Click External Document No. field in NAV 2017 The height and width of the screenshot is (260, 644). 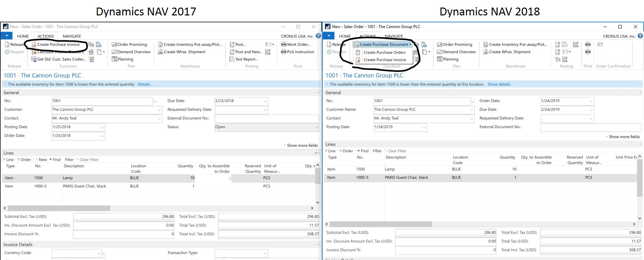coord(267,119)
